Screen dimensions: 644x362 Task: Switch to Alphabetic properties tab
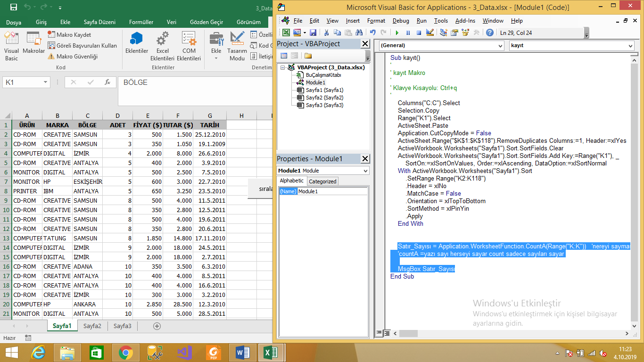tap(292, 181)
